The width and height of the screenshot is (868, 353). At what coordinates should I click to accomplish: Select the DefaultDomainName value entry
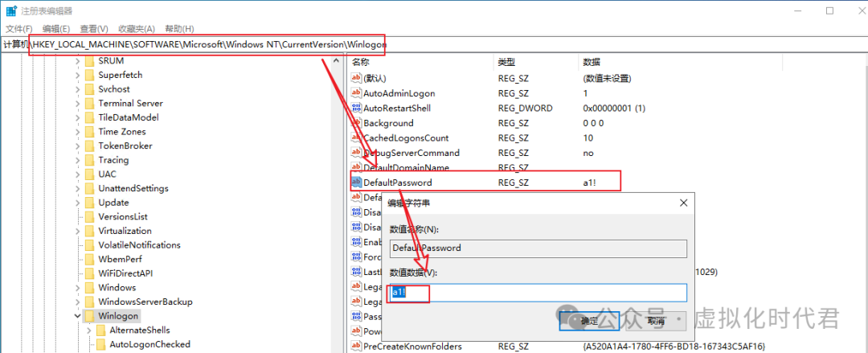coord(406,167)
